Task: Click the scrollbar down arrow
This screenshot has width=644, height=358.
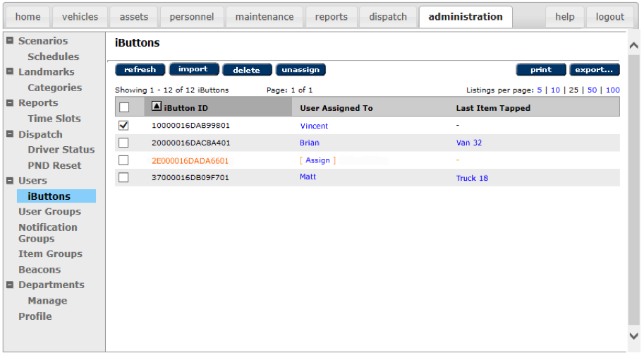Action: (x=633, y=336)
